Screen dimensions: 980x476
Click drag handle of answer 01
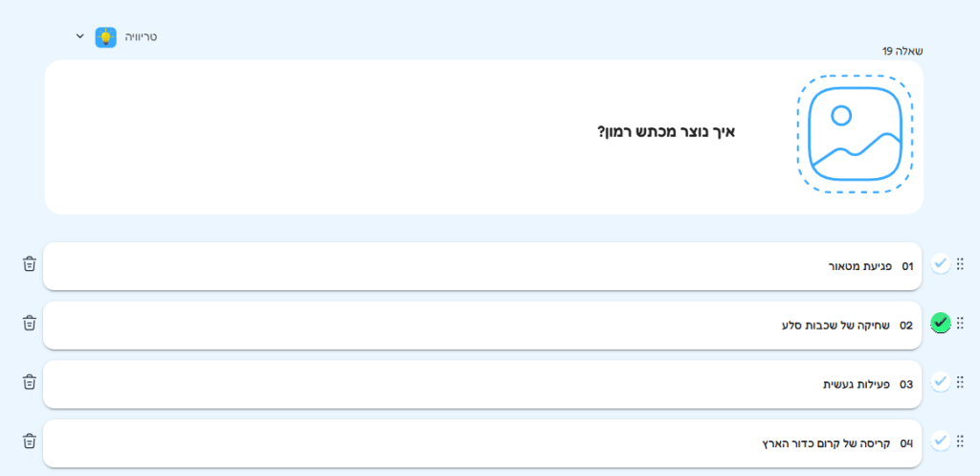point(960,264)
